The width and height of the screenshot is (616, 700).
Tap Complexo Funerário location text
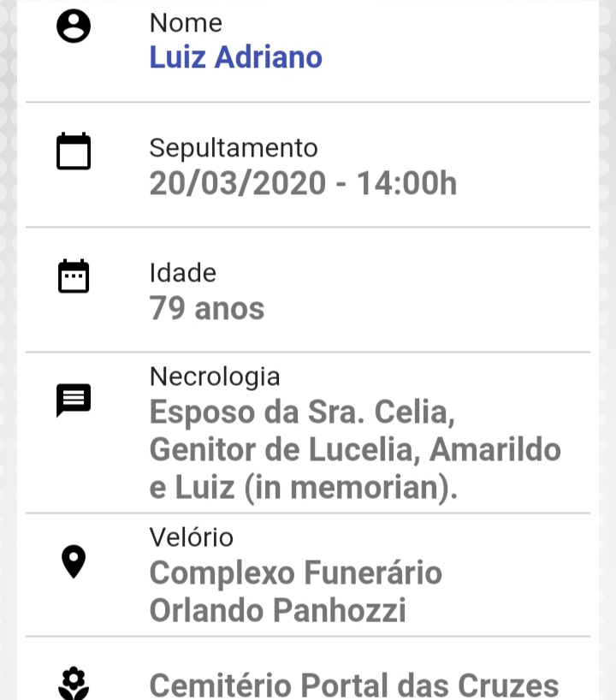tap(295, 572)
